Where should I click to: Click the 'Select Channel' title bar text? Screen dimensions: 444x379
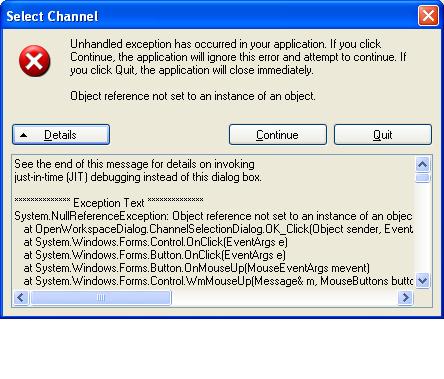point(52,16)
